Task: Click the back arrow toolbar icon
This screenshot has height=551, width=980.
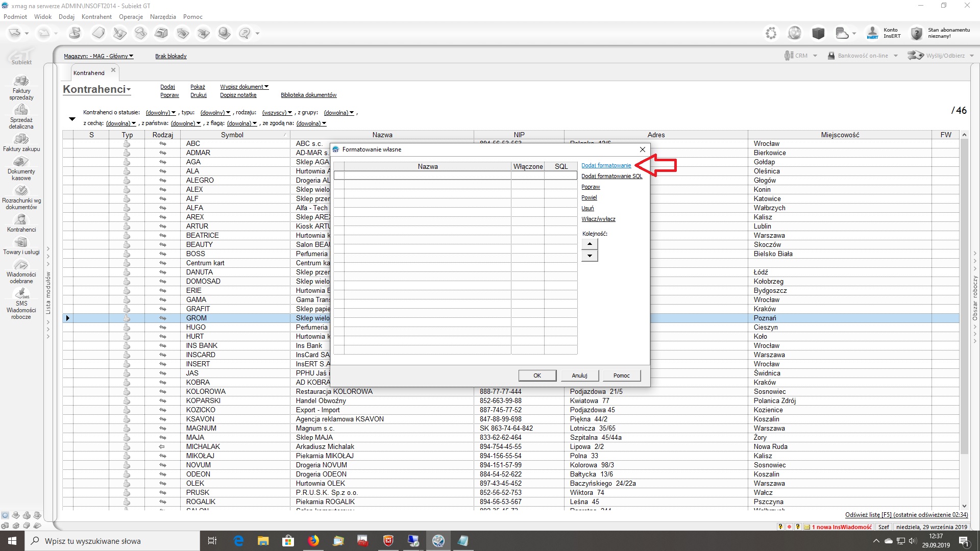Action: click(x=15, y=33)
